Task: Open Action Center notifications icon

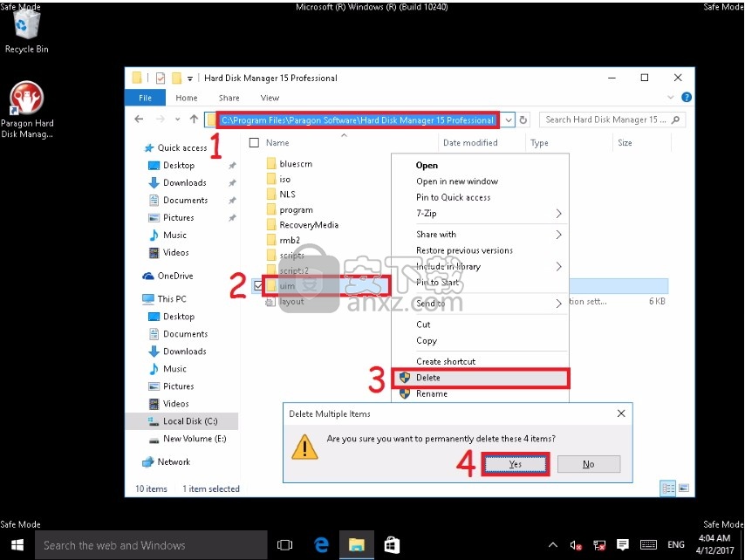Action: [x=622, y=545]
